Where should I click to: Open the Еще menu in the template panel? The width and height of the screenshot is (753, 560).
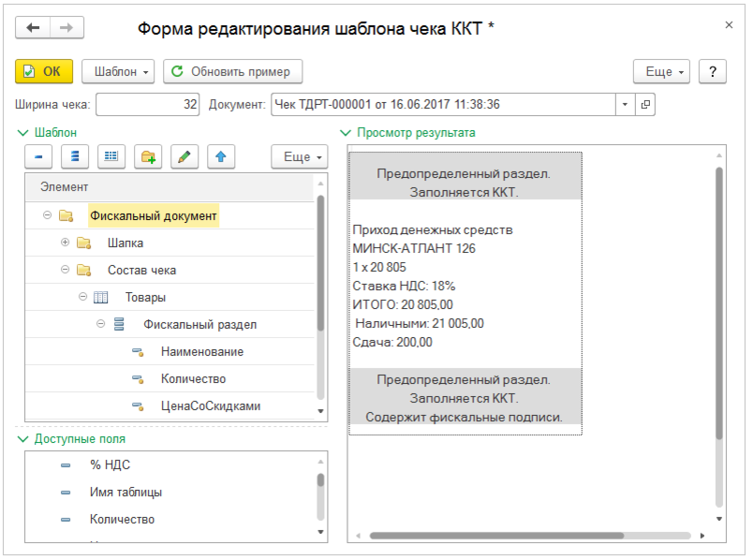coord(299,156)
